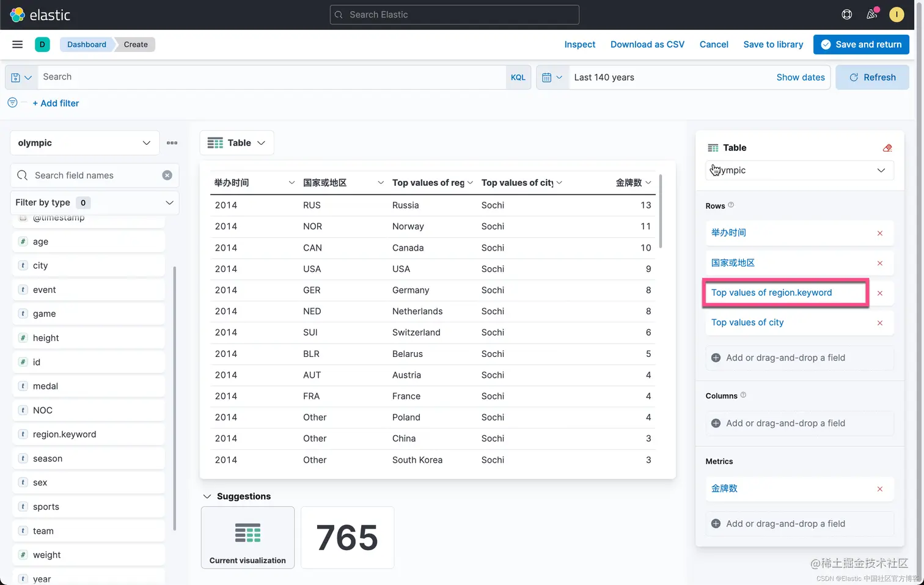
Task: Click the height number field icon
Action: tap(23, 338)
